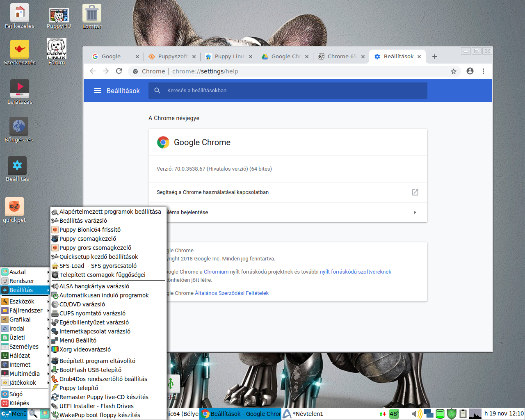525x420 pixels.
Task: Click the 48° temperature indicator
Action: point(394,414)
